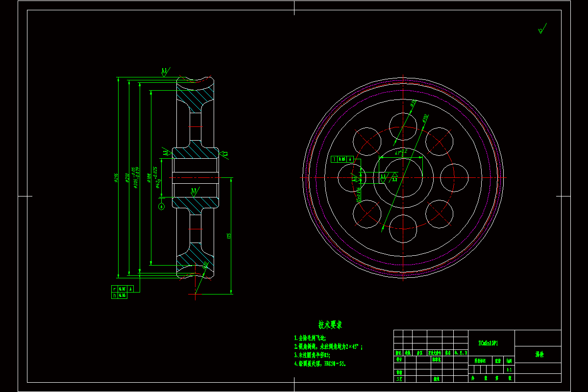Screen dimensions: 588x392
Task: Select the 1:1 scale cell
Action: click(x=509, y=369)
